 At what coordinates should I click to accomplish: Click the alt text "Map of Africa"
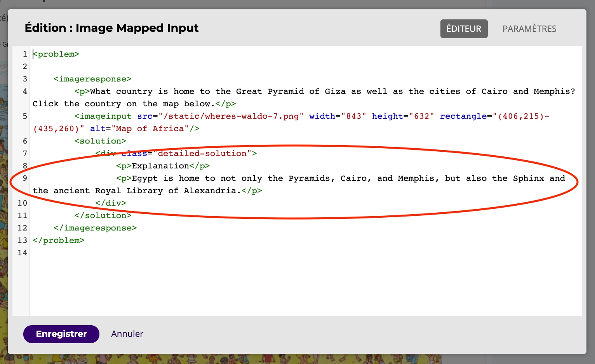coord(152,129)
